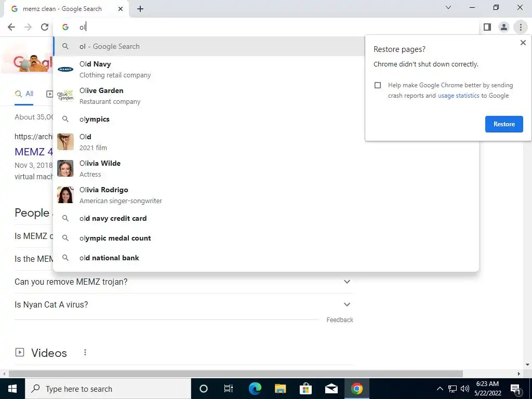Expand 'Is Nyan Cat A virus?' question
532x399 pixels.
click(x=184, y=304)
